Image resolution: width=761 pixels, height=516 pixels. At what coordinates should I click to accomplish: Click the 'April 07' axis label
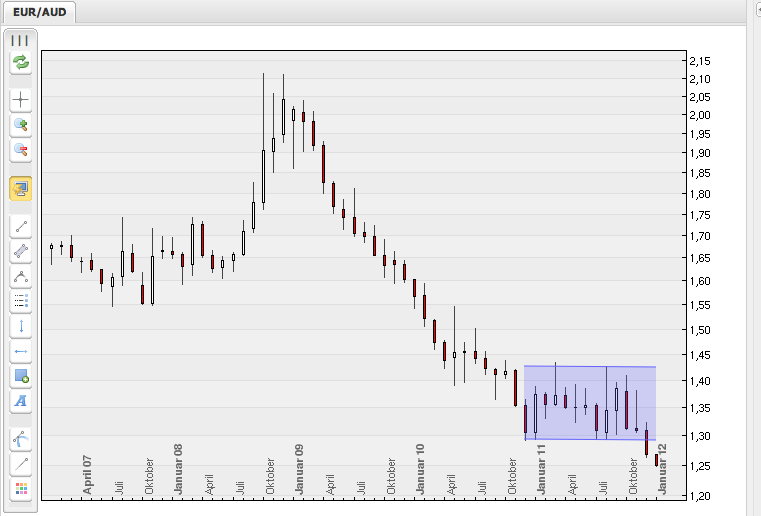pyautogui.click(x=87, y=475)
